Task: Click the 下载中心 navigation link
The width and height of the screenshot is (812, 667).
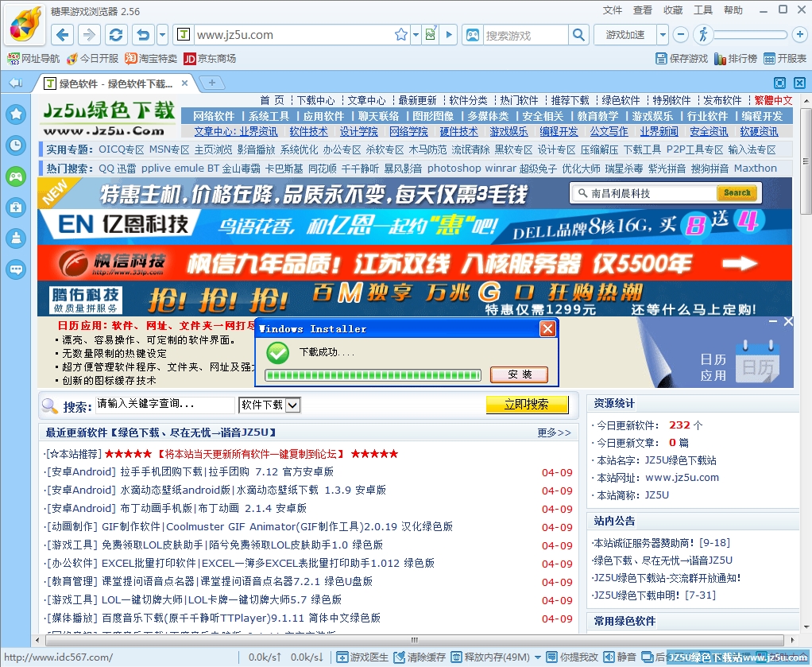Action: coord(316,100)
